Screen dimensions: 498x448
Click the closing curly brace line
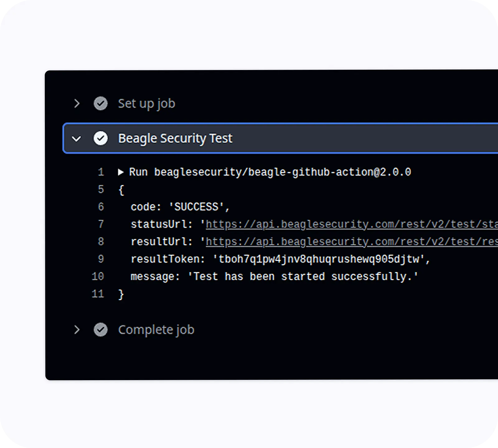pos(121,294)
